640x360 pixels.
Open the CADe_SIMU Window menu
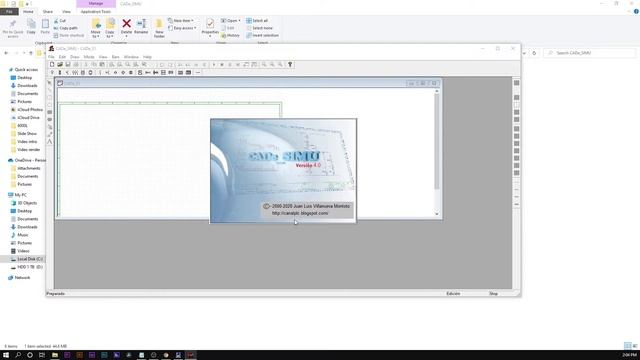pos(131,57)
